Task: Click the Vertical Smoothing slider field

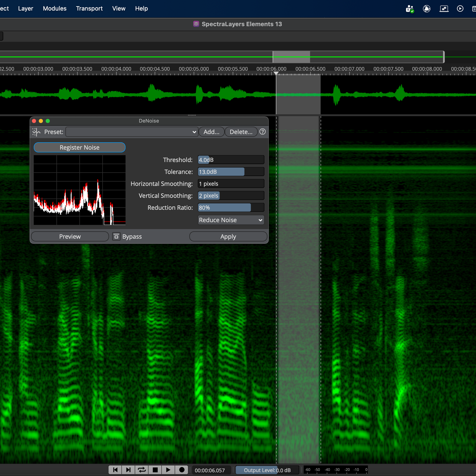Action: pos(231,196)
